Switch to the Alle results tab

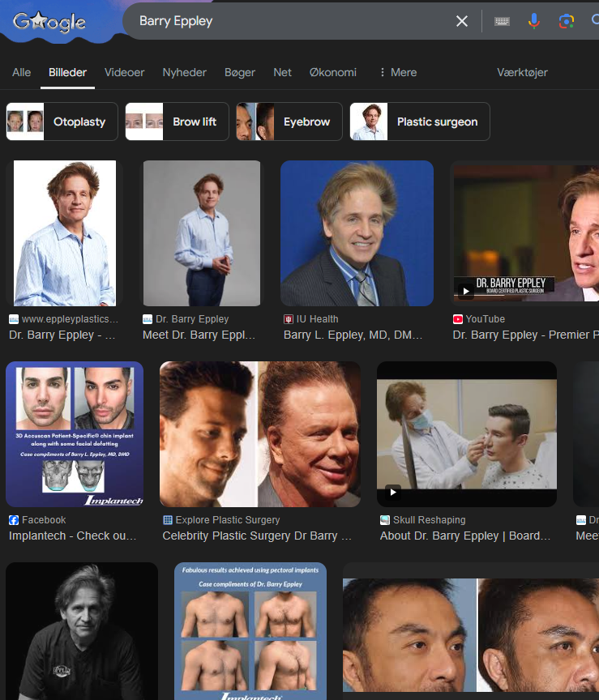(21, 72)
